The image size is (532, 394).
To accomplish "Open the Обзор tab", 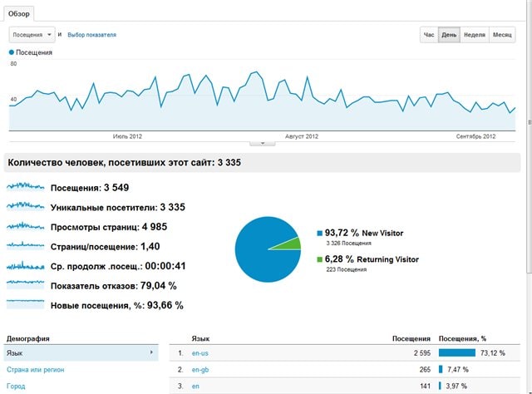I will [x=18, y=13].
